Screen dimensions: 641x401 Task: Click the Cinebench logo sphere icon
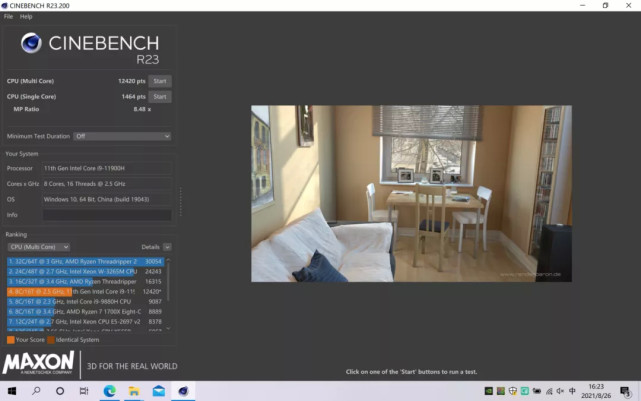pyautogui.click(x=31, y=43)
